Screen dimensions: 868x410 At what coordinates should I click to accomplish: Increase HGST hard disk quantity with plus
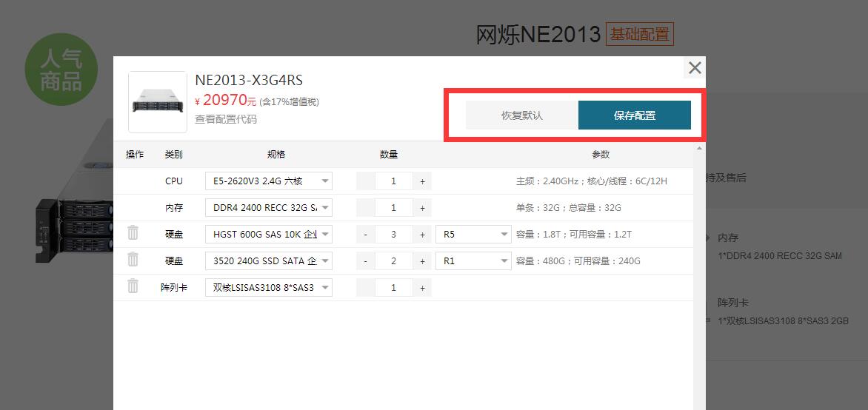[422, 235]
